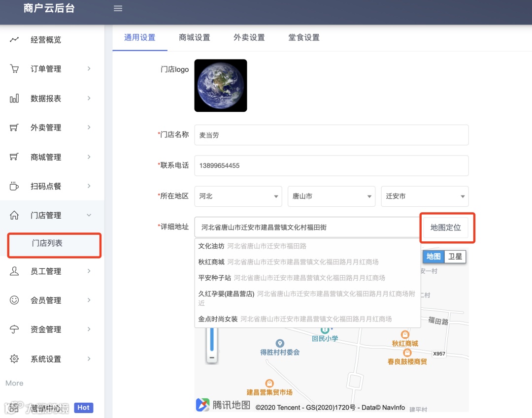The width and height of the screenshot is (532, 418).
Task: Click the 外卖管理 cart icon
Action: click(14, 128)
